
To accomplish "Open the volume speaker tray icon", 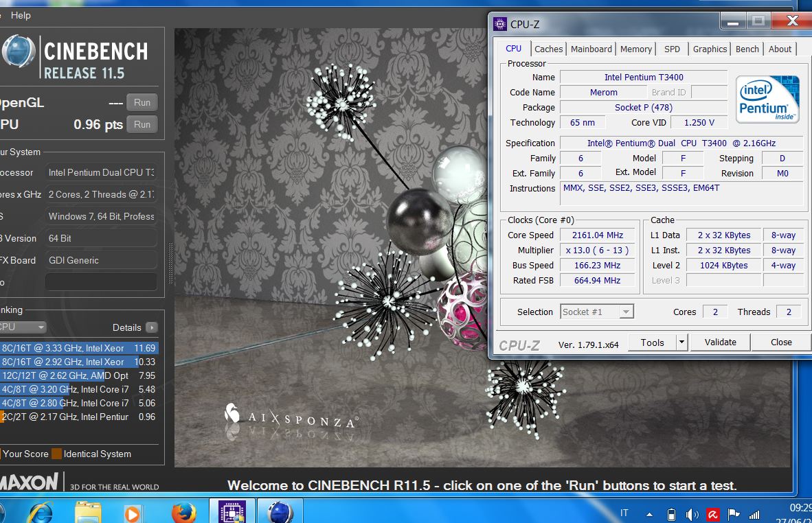I will 691,514.
